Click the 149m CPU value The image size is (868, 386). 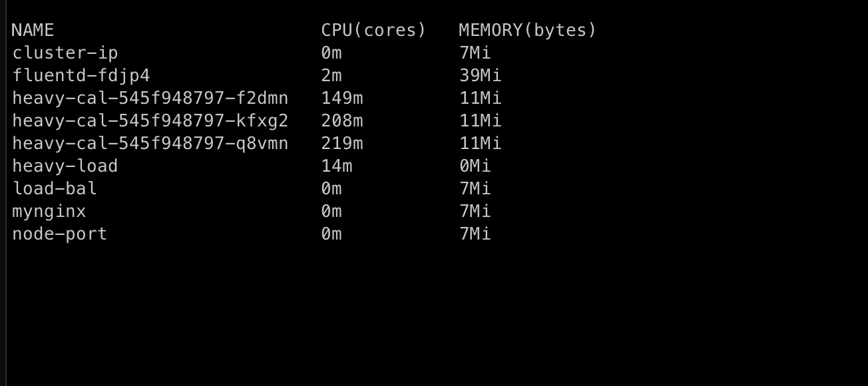(342, 98)
